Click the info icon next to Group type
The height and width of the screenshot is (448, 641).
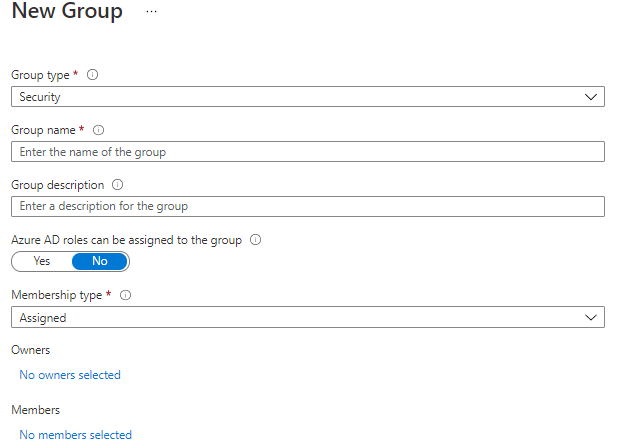tap(93, 75)
